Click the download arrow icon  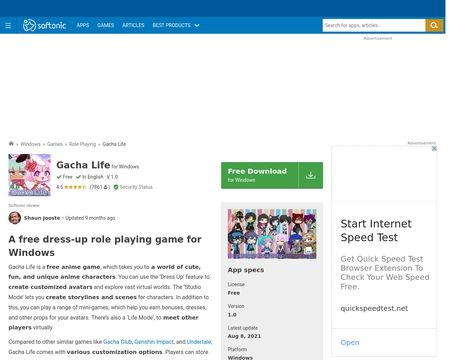coord(311,175)
